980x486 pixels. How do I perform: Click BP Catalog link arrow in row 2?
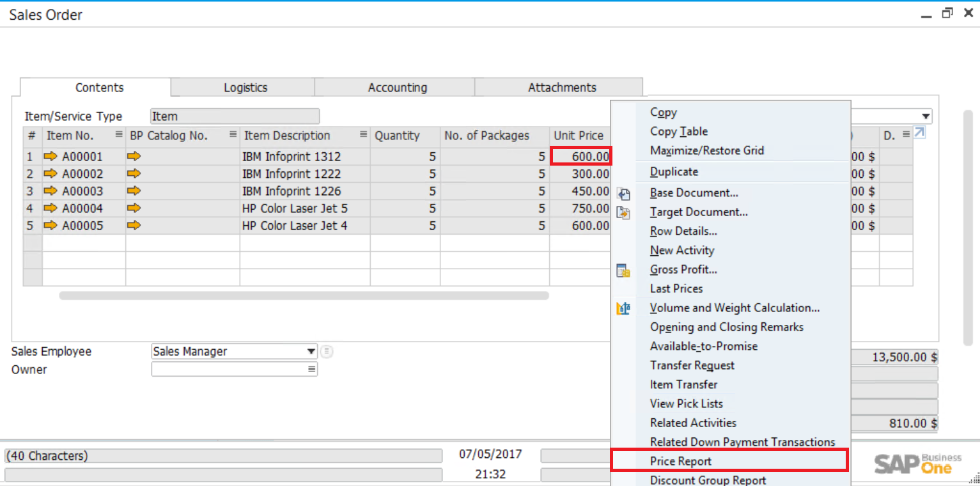tap(134, 174)
